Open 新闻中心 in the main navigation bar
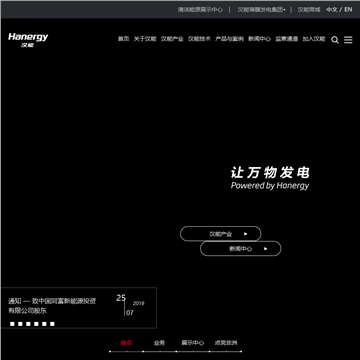 pos(259,39)
